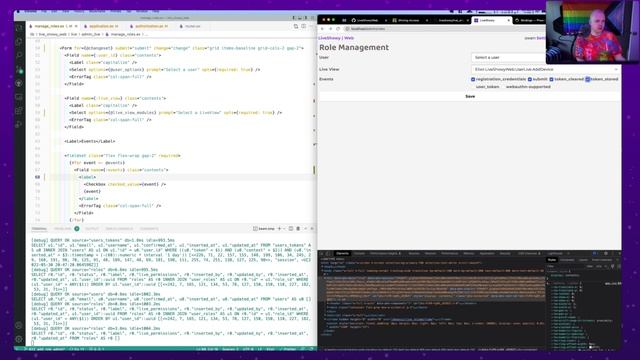Screen dimensions: 640x360
Task: Close the active LiveShowy browser tab
Action: point(509,20)
